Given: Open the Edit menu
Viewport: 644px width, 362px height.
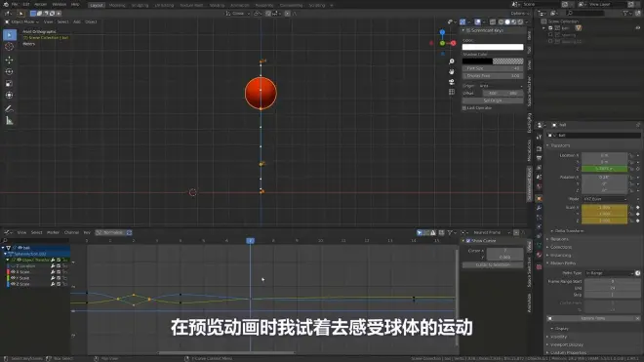Looking at the screenshot, I should click(x=26, y=4).
